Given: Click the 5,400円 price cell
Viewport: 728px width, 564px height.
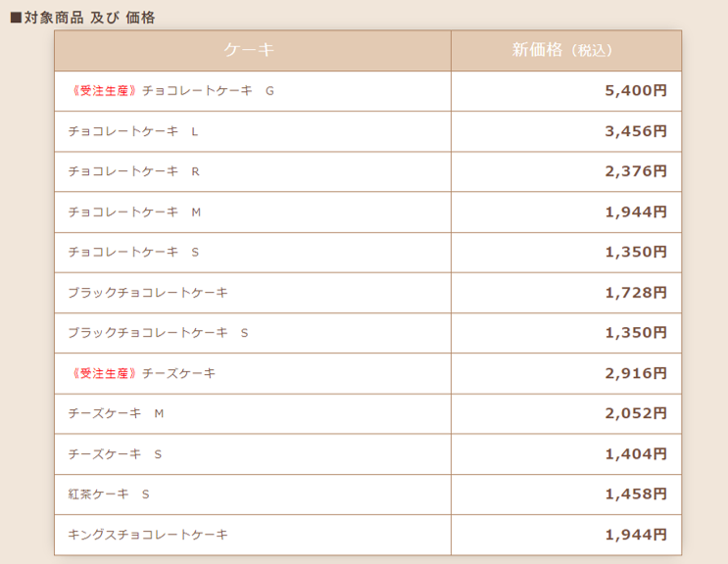Looking at the screenshot, I should [x=635, y=91].
